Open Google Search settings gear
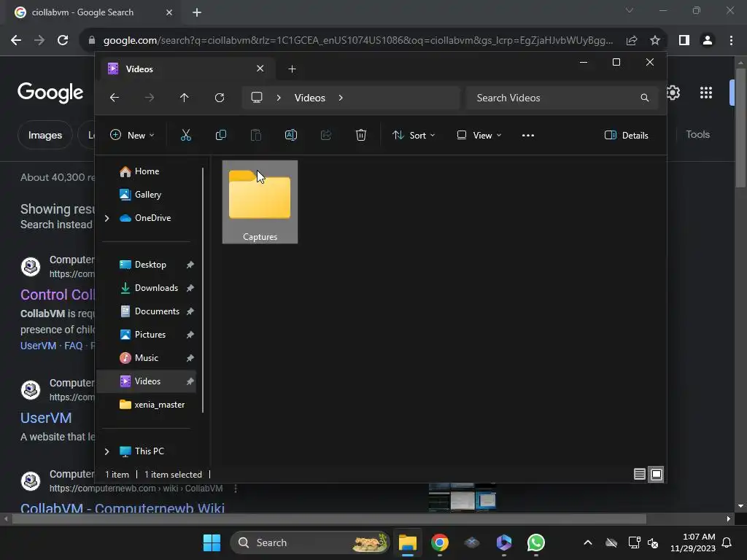Viewport: 747px width, 560px height. pyautogui.click(x=673, y=93)
